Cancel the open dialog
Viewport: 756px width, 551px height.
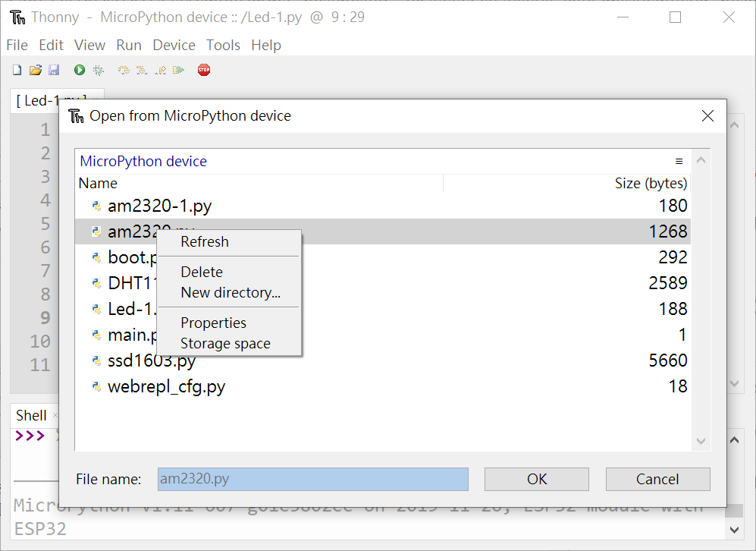[657, 479]
